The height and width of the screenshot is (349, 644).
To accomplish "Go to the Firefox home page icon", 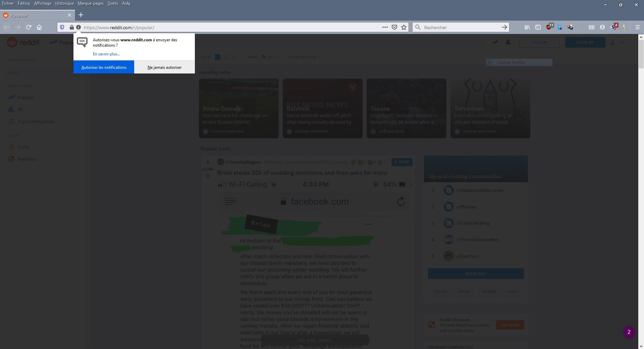I will pos(39,28).
